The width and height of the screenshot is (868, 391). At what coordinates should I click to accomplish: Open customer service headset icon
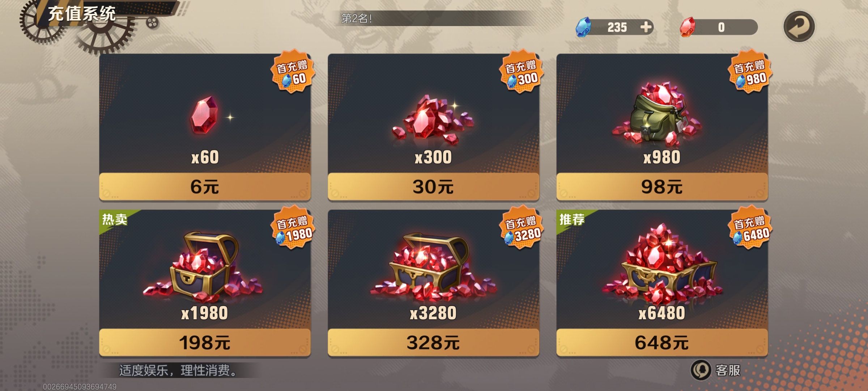(x=701, y=370)
